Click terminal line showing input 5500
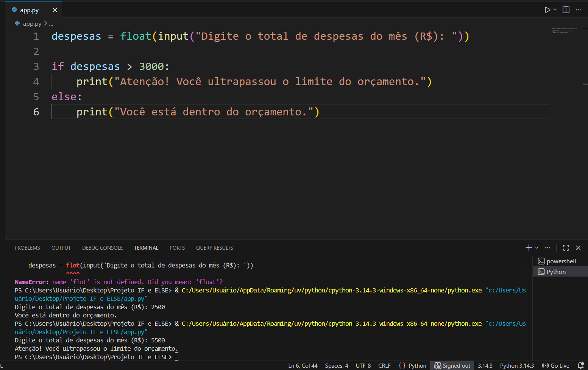The height and width of the screenshot is (370, 588). pyautogui.click(x=90, y=340)
